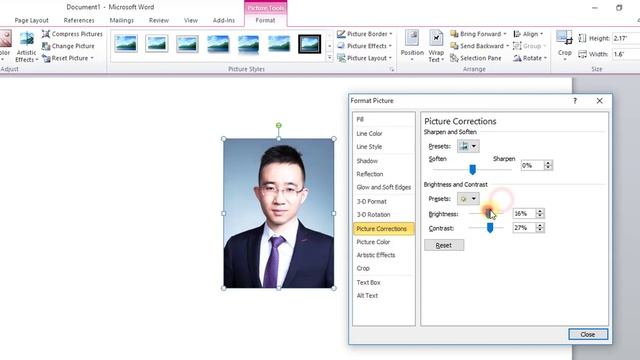The height and width of the screenshot is (360, 640).
Task: Switch to Page Layout tab
Action: (31, 20)
